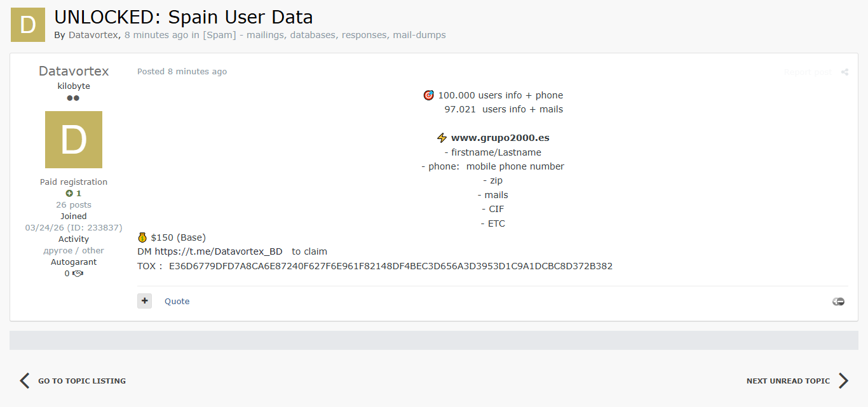Click the small D avatar beside the topic title
Screen dimensions: 868x407
pyautogui.click(x=28, y=25)
